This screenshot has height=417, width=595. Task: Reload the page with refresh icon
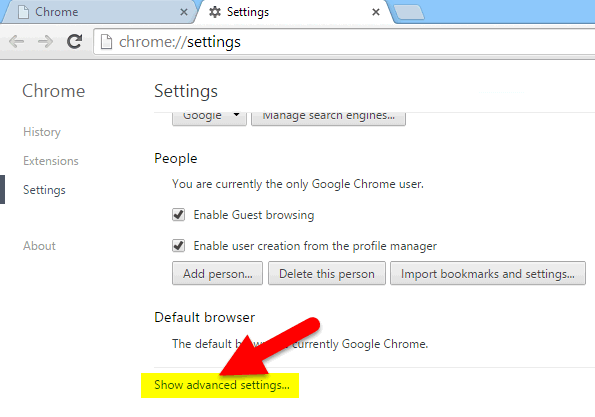[74, 41]
